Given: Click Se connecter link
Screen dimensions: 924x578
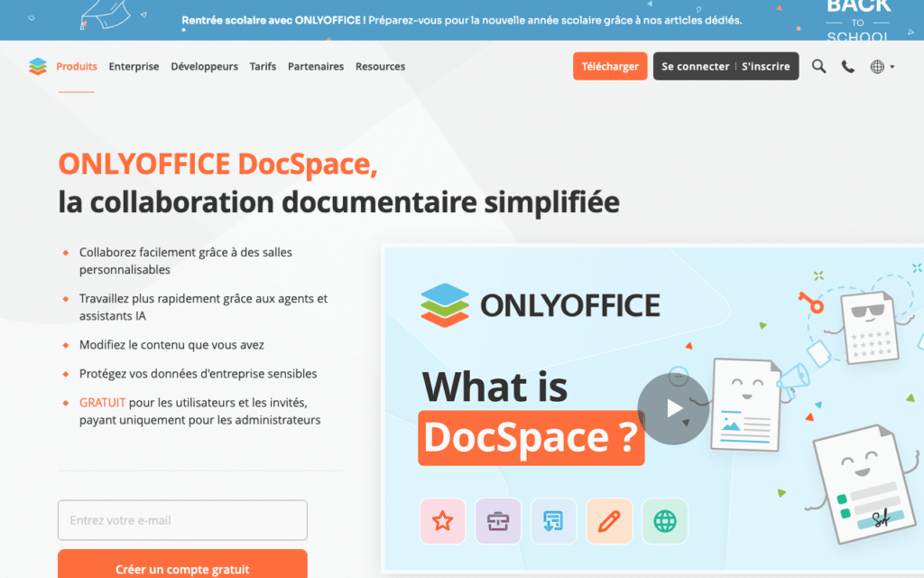Looking at the screenshot, I should click(696, 66).
